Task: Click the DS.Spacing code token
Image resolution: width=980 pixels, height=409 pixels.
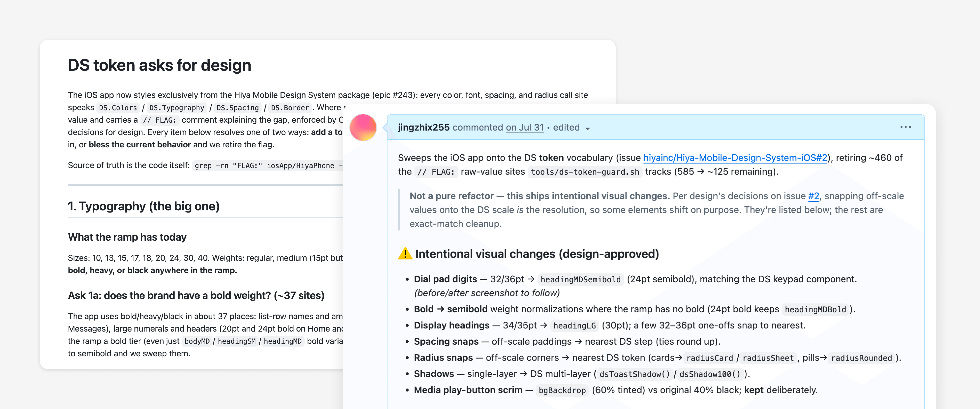Action: 237,108
